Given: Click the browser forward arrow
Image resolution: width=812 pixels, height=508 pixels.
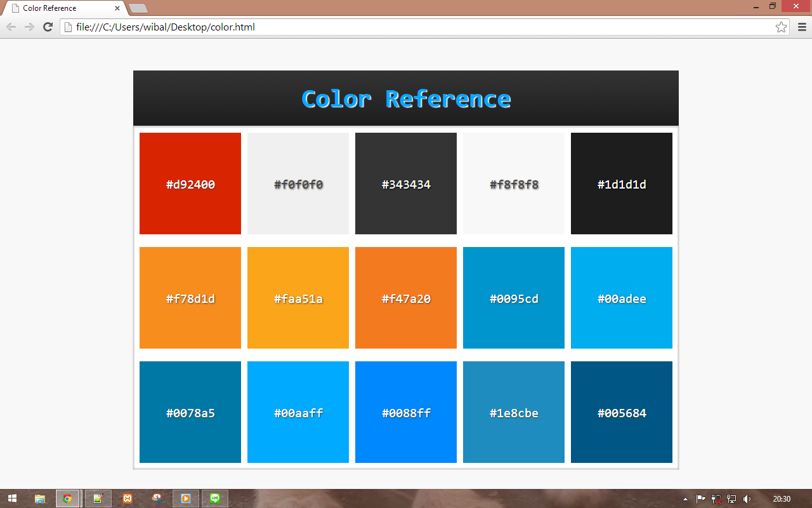Looking at the screenshot, I should tap(29, 27).
